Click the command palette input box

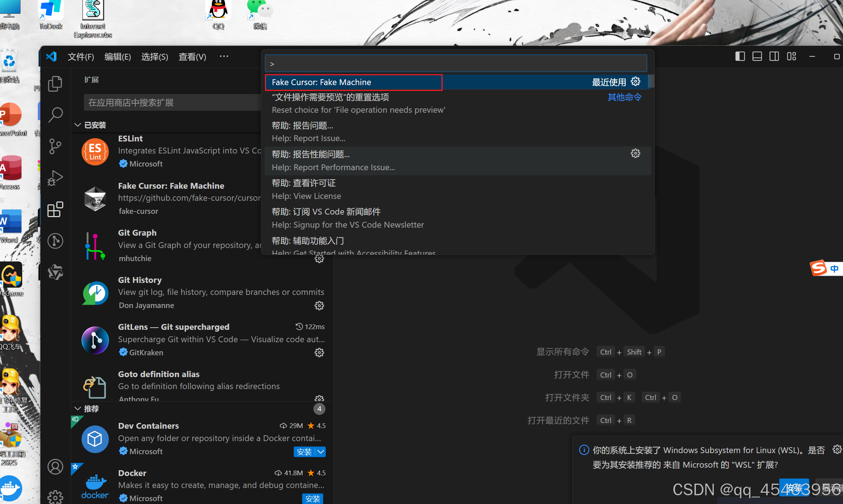coord(456,64)
